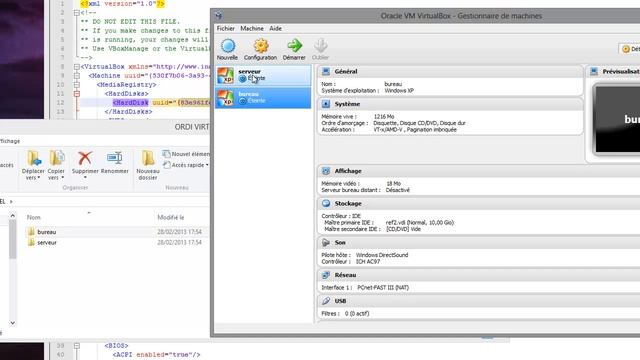The image size is (640, 360).
Task: Click the Son section icon
Action: [326, 242]
